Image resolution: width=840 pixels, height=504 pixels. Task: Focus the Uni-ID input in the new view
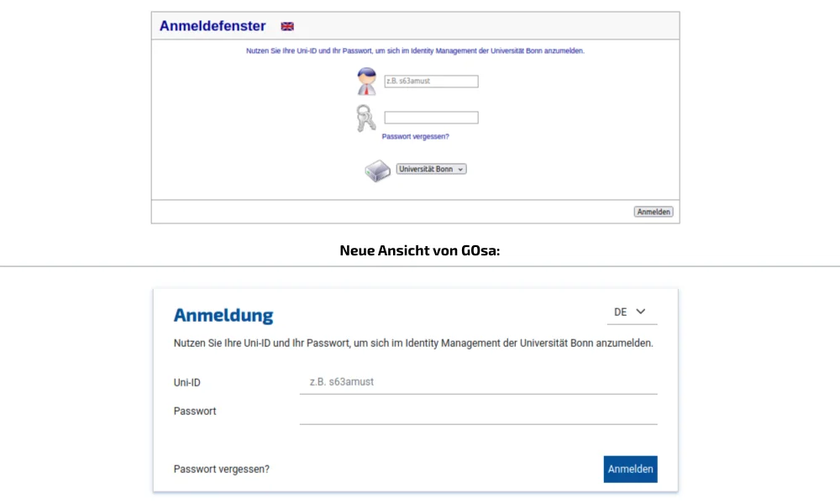479,381
